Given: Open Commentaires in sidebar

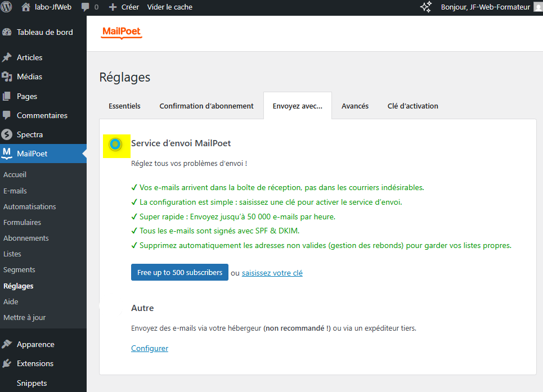Looking at the screenshot, I should (x=43, y=115).
